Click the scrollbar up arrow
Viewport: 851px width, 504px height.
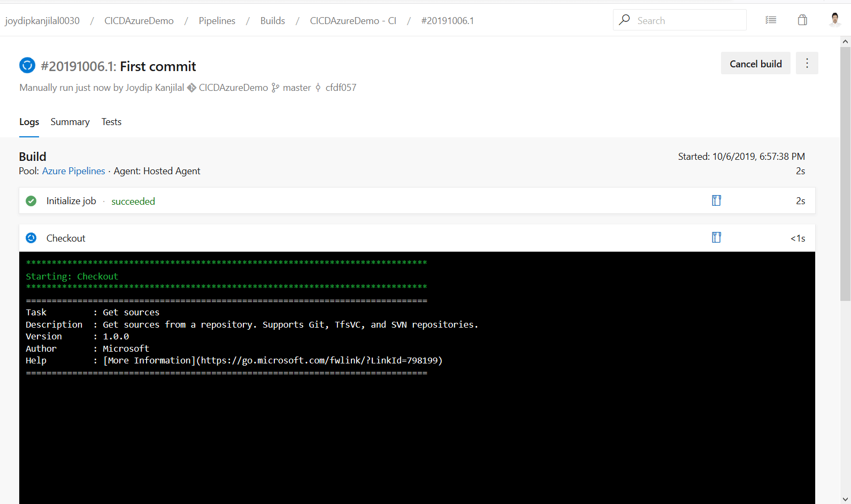click(x=845, y=41)
